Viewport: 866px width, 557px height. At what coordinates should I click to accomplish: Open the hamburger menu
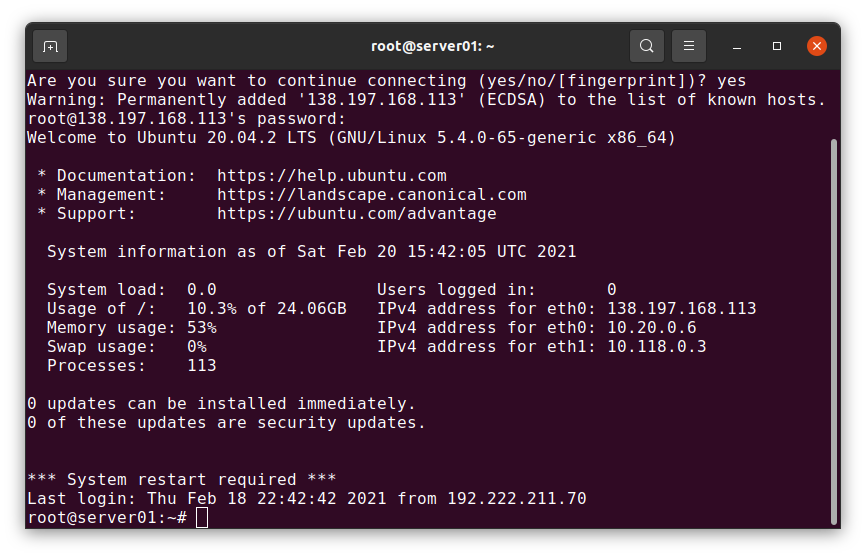689,46
